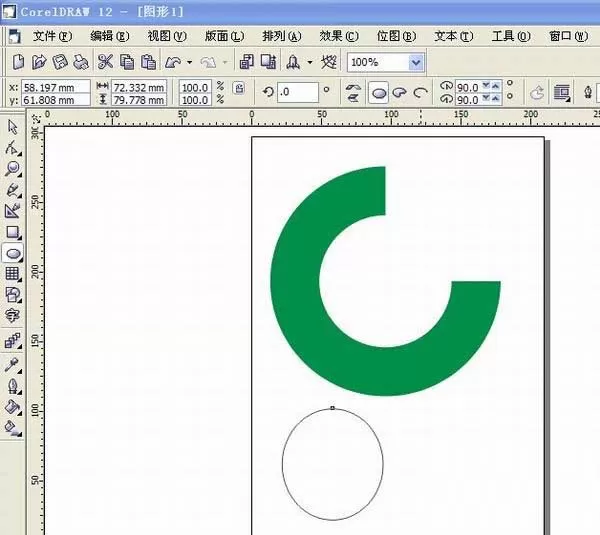Viewport: 600px width, 535px height.
Task: Select the Text tool
Action: pyautogui.click(x=12, y=316)
